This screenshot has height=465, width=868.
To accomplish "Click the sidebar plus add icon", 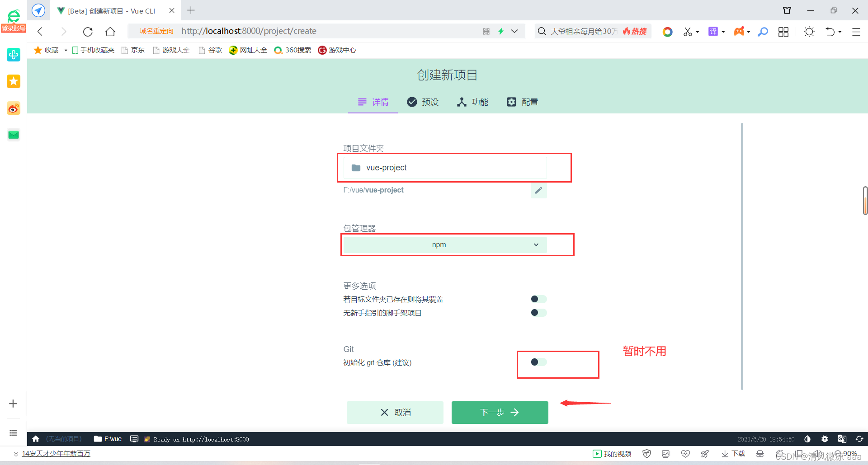I will (13, 404).
